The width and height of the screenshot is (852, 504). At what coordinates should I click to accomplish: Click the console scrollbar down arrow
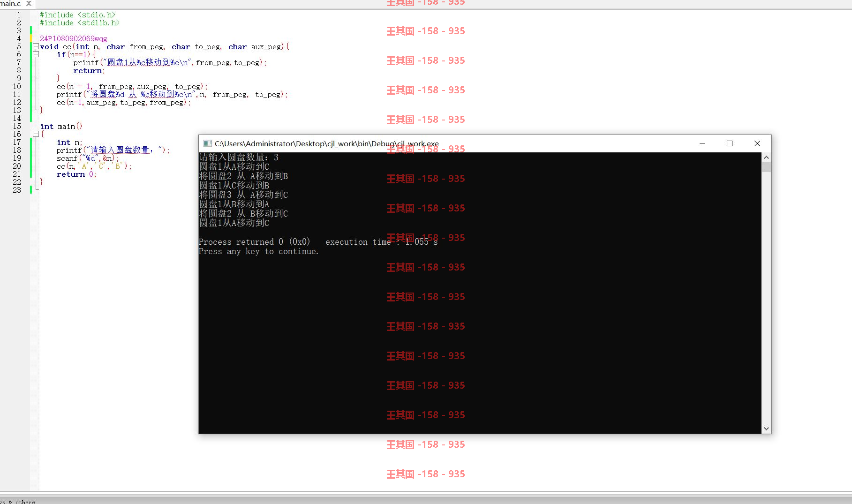[766, 429]
